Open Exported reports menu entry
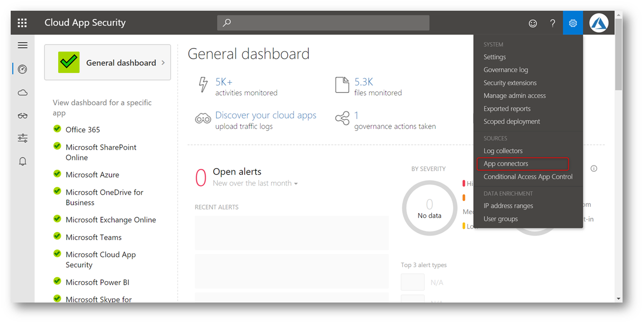Image resolution: width=644 pixels, height=324 pixels. click(507, 109)
